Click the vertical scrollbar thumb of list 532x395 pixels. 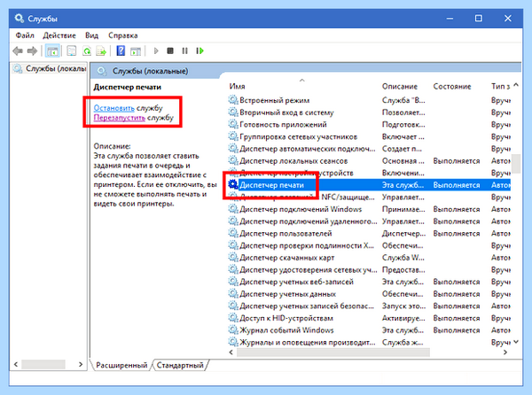coord(516,164)
